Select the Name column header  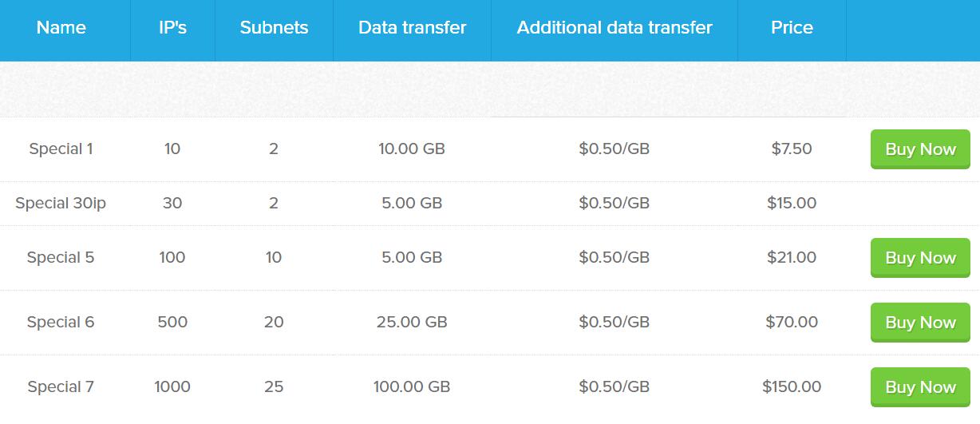[61, 27]
